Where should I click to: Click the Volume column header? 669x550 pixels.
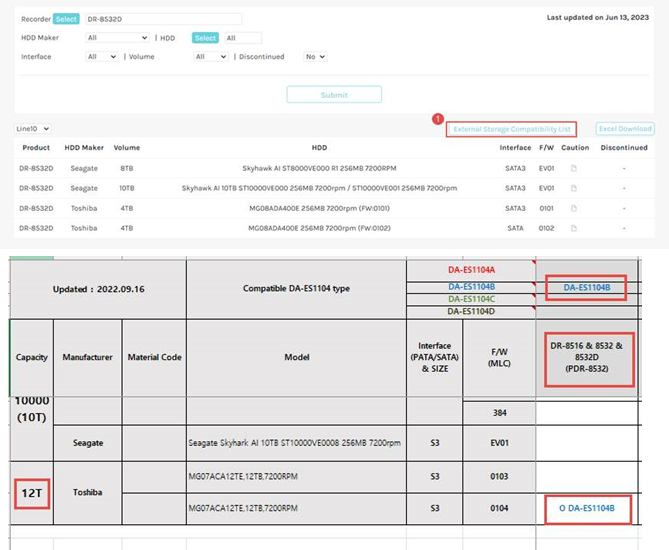click(127, 148)
